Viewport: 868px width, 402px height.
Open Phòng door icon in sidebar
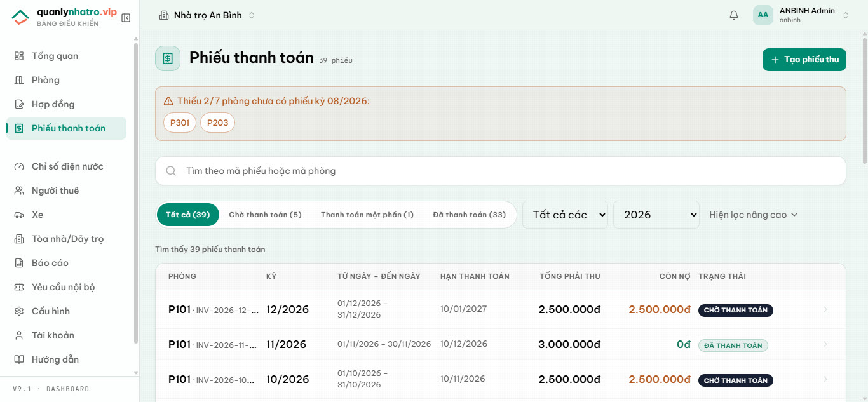(19, 80)
